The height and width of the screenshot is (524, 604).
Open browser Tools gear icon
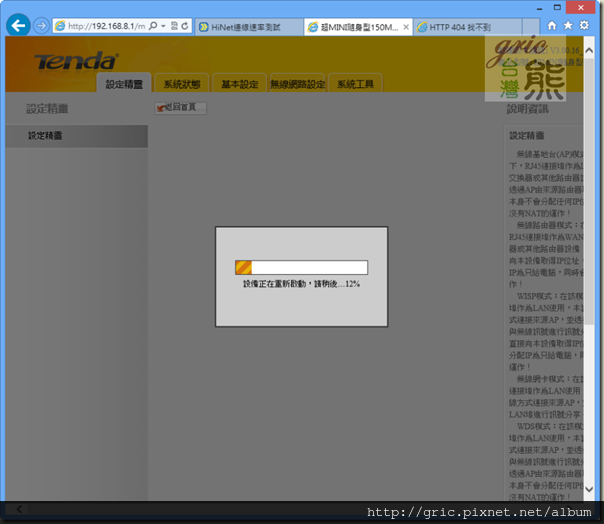point(584,25)
